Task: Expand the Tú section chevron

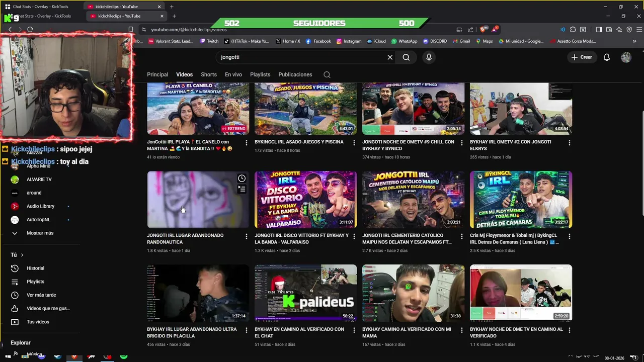Action: (x=22, y=255)
